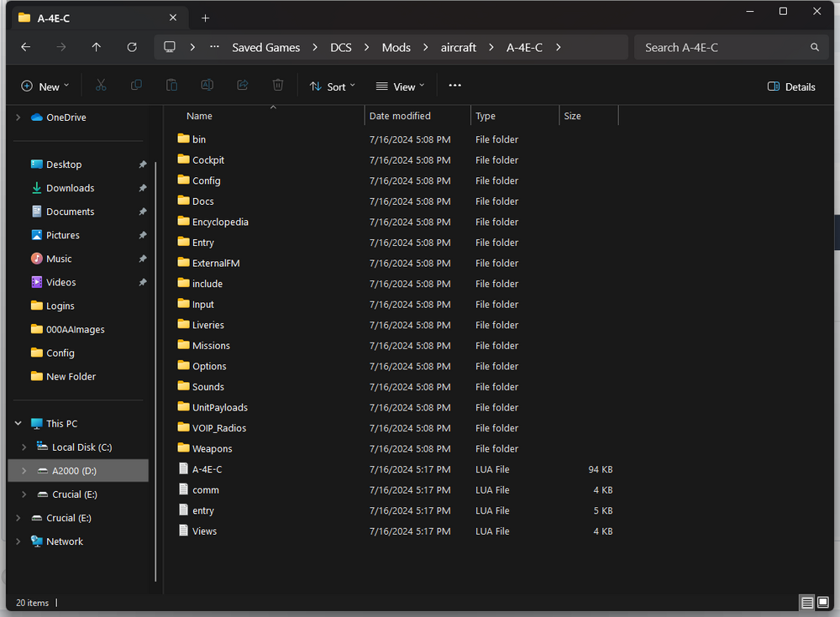Image resolution: width=840 pixels, height=617 pixels.
Task: Click the Rename icon in toolbar
Action: (207, 86)
